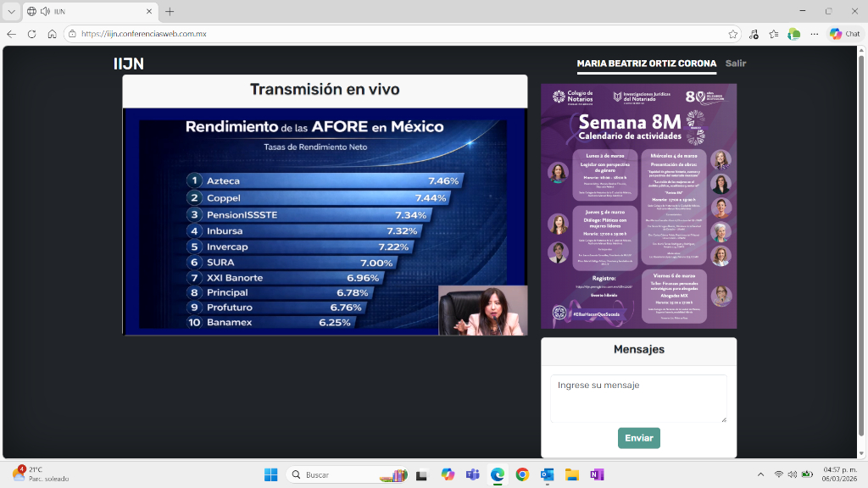Open Windows Start menu
The image size is (868, 488).
[x=270, y=474]
